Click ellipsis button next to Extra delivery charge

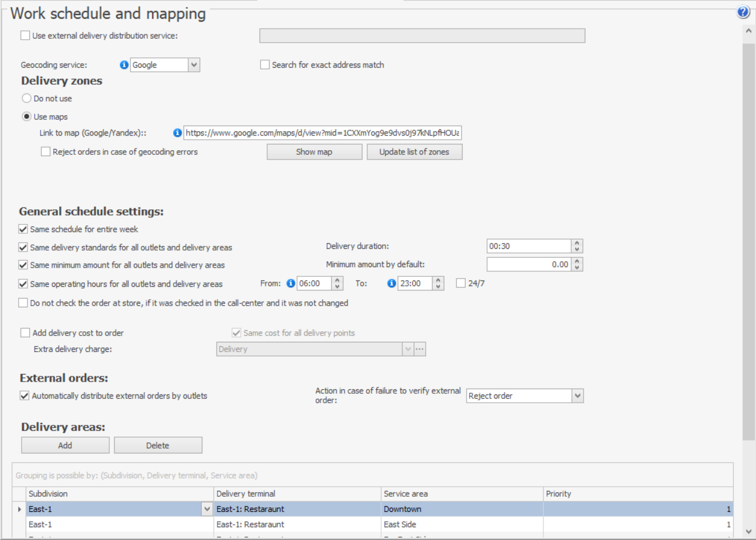click(419, 349)
